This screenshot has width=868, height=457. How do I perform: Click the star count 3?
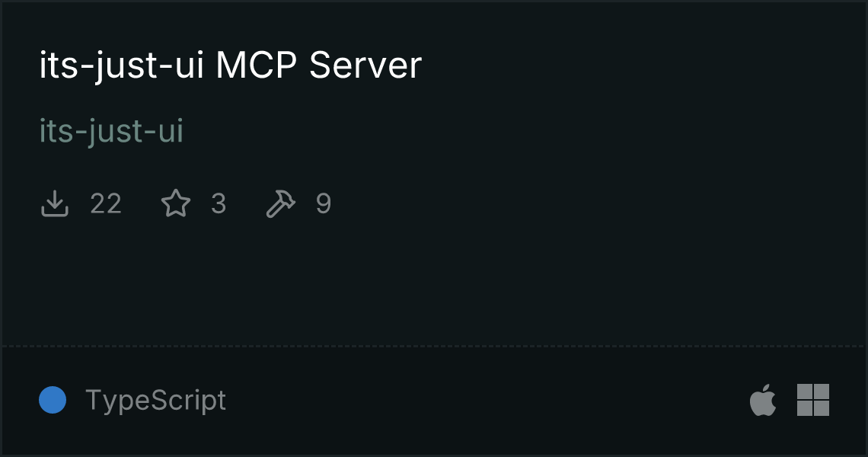click(219, 203)
